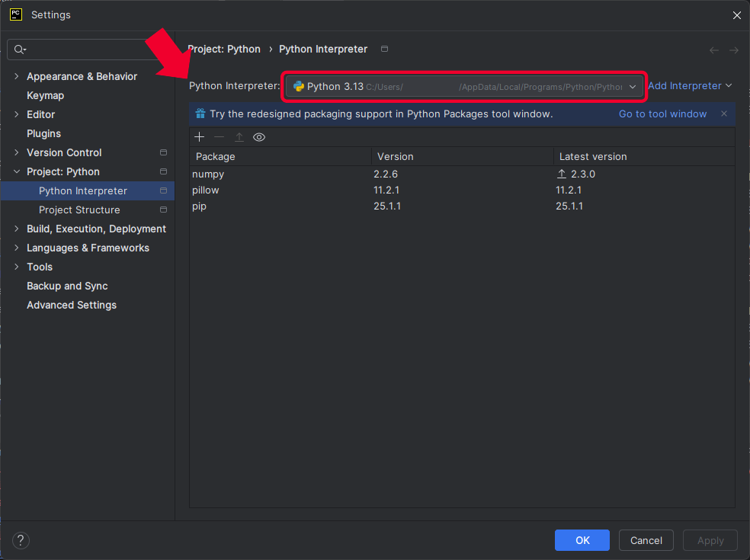This screenshot has width=750, height=560.
Task: Click the PyCharm logo in title bar
Action: coord(15,14)
